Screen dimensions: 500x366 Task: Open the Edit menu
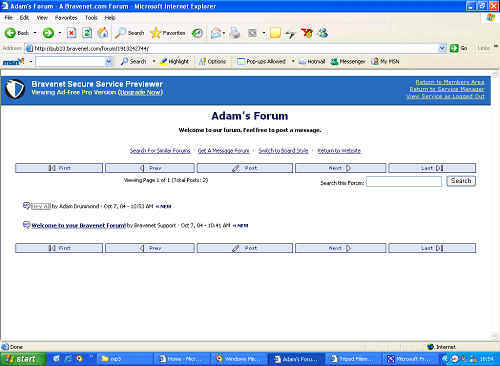(24, 18)
